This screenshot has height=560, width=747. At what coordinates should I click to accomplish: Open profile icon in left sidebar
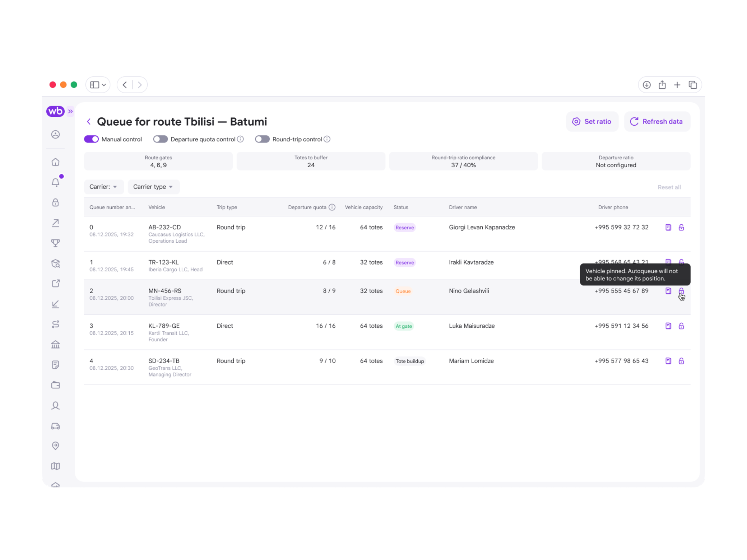point(55,135)
